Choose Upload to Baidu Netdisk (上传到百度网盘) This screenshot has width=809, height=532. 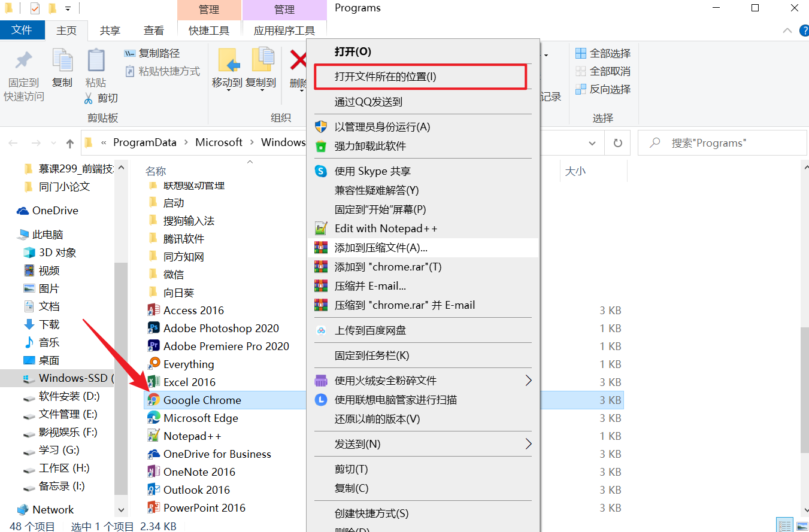423,330
